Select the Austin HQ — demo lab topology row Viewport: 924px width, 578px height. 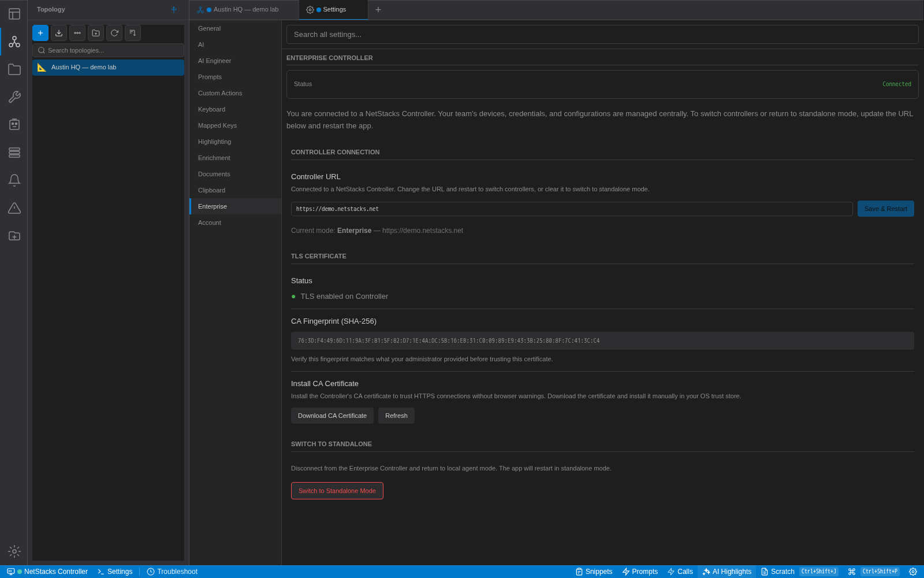(109, 68)
